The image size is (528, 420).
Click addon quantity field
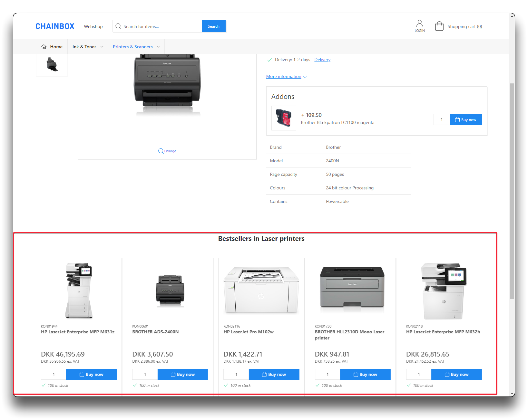click(442, 119)
